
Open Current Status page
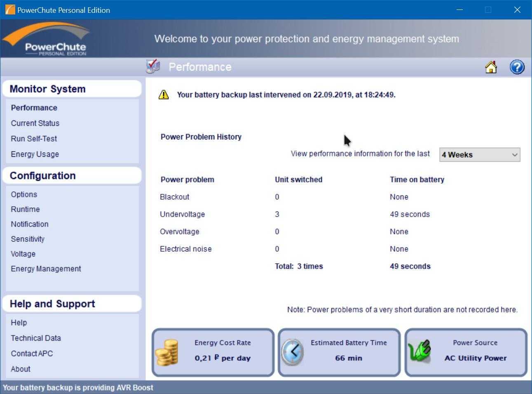pos(35,123)
